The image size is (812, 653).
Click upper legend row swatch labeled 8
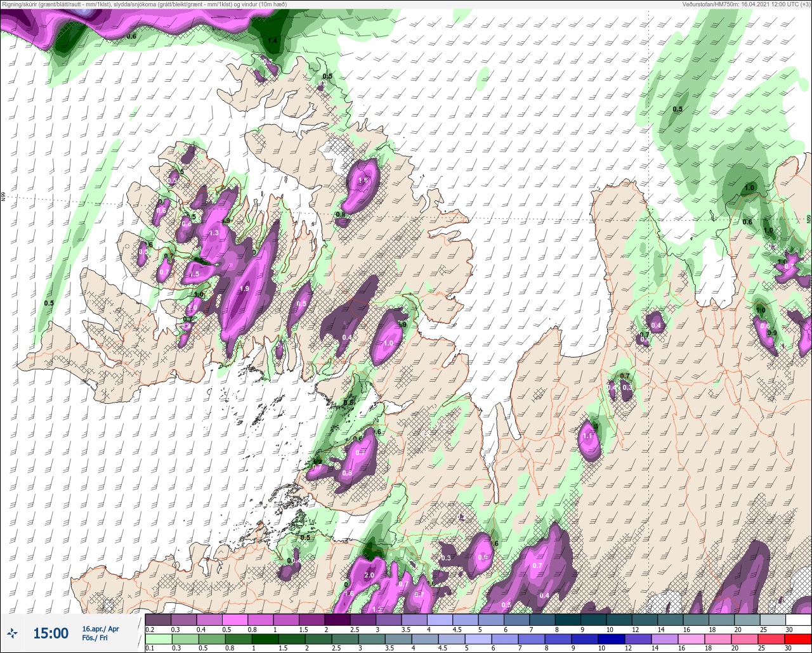coord(568,619)
